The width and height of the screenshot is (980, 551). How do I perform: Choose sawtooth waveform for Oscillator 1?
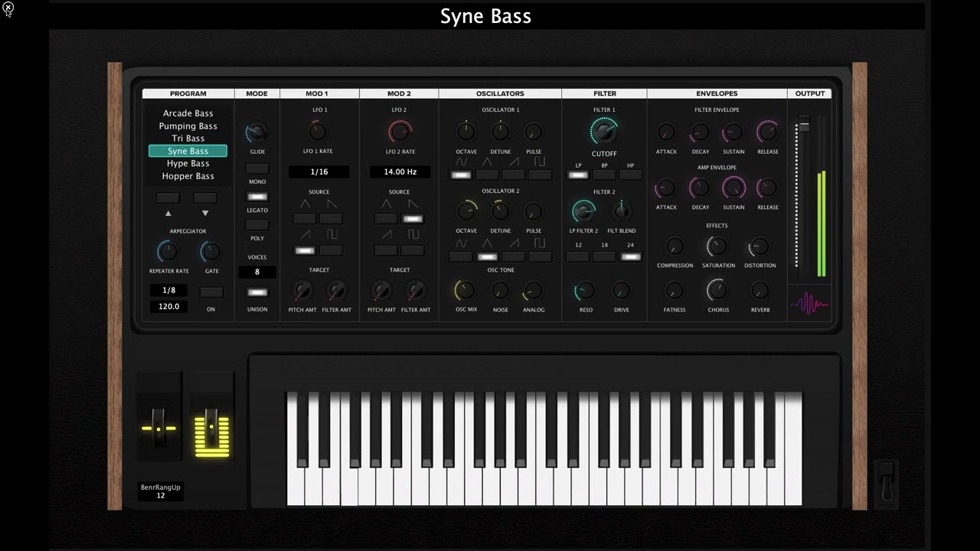point(514,175)
